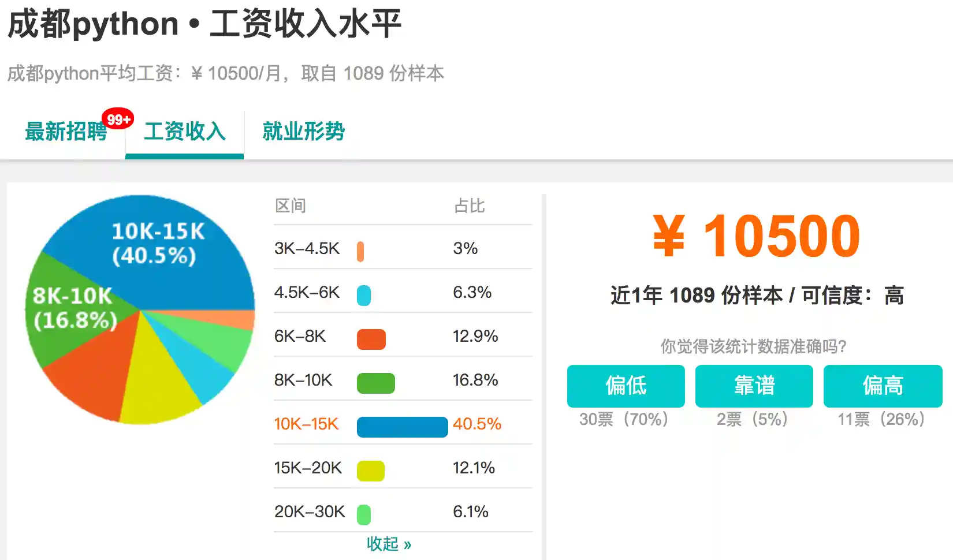The width and height of the screenshot is (953, 560).
Task: Open the 最新招聘 tab
Action: [x=66, y=132]
